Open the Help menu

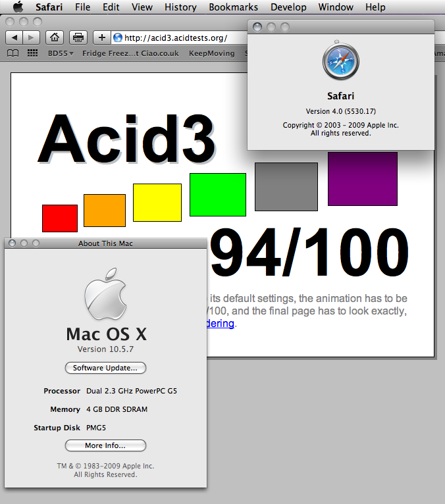[375, 7]
